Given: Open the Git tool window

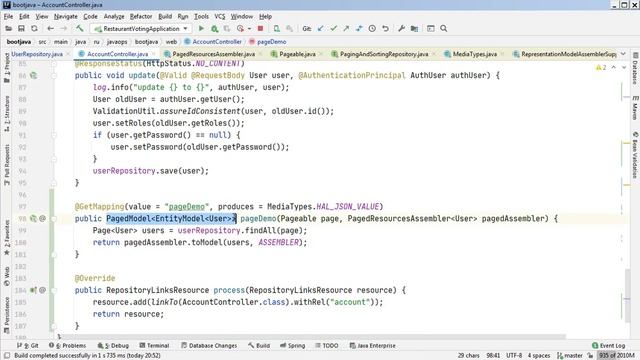Looking at the screenshot, I should point(28,346).
